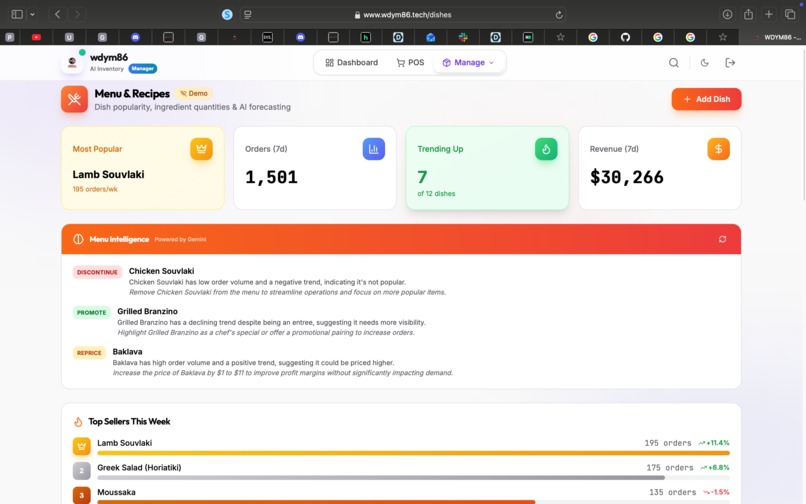Click the Baklava recommendation title

coord(127,352)
